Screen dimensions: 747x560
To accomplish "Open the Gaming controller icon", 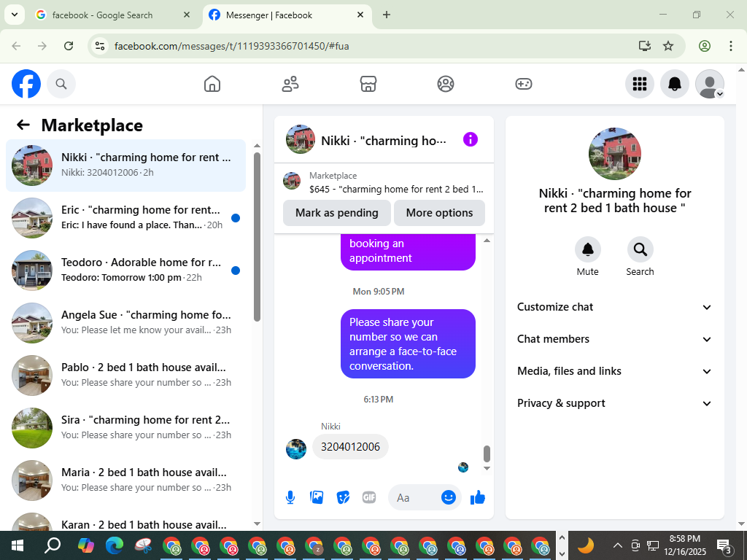I will tap(524, 84).
